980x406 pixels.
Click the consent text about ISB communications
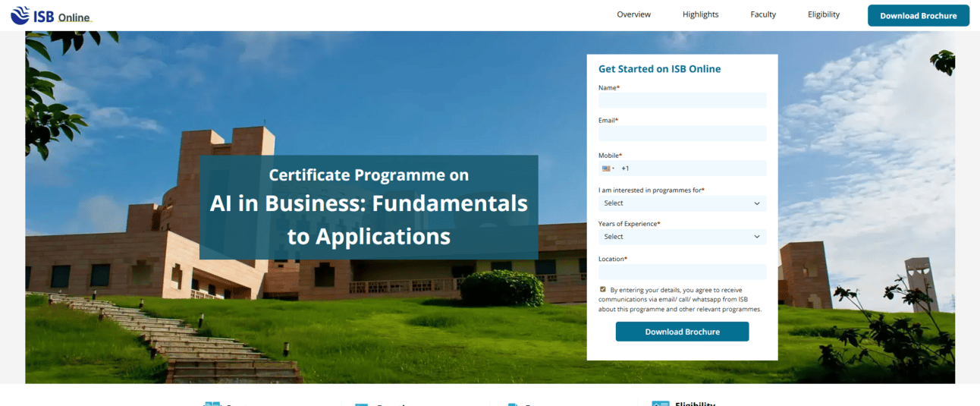click(680, 300)
